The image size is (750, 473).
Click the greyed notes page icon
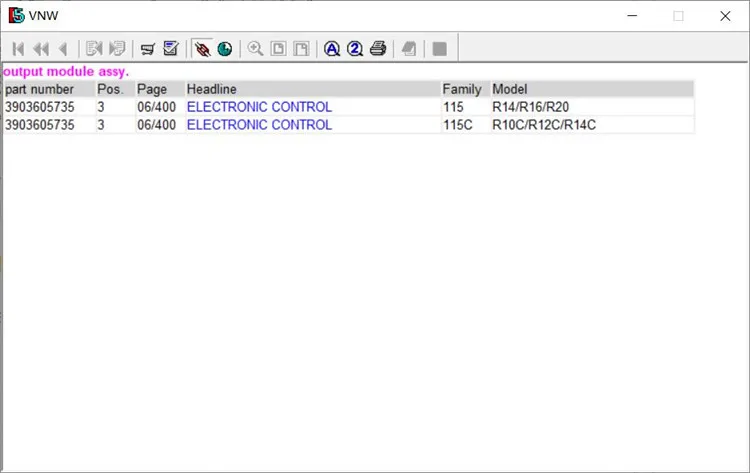[409, 49]
